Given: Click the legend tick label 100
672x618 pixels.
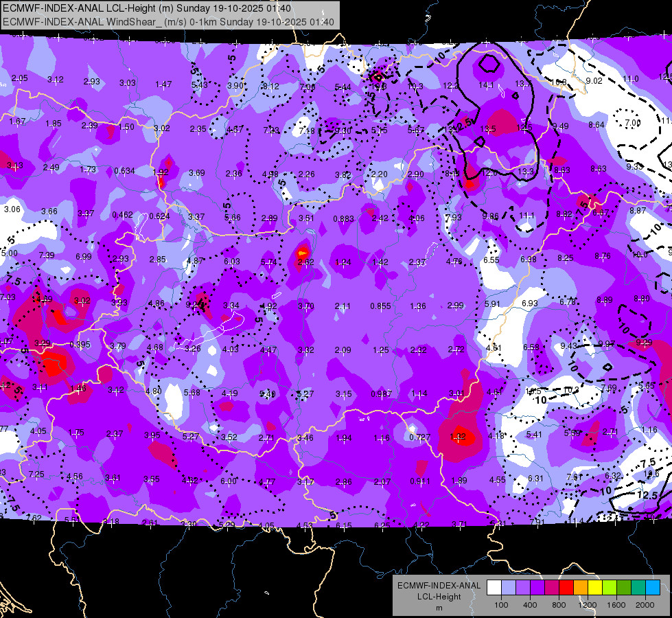Looking at the screenshot, I should [501, 605].
